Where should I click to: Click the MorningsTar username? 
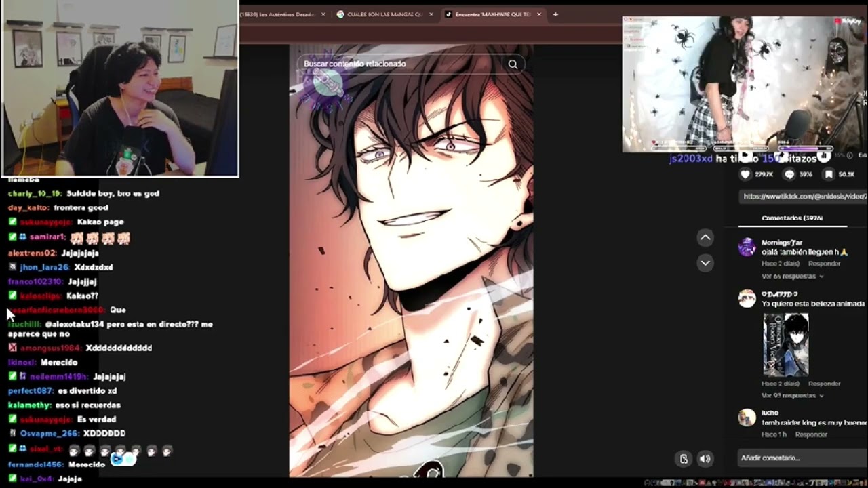782,242
